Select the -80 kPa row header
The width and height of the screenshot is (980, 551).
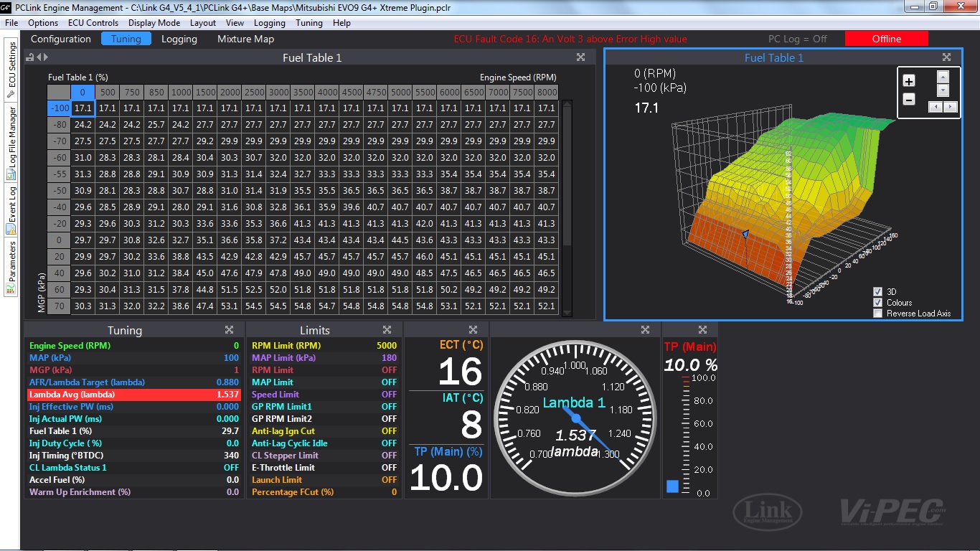(59, 124)
